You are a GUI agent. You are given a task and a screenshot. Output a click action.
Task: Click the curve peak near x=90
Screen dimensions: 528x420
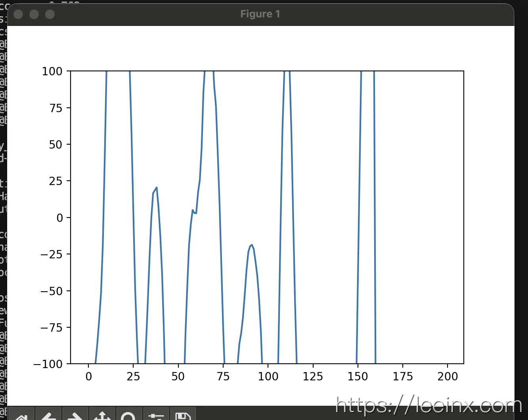251,245
